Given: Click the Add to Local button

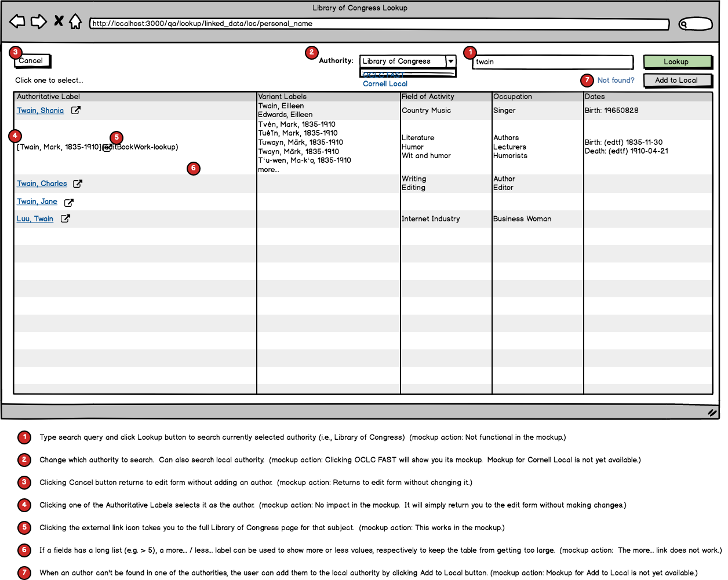Looking at the screenshot, I should click(x=678, y=81).
